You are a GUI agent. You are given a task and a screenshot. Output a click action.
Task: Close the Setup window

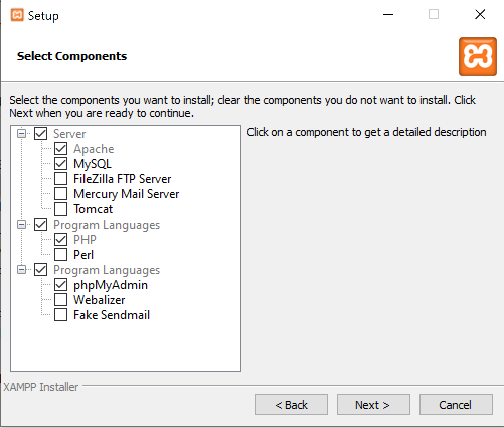click(x=480, y=15)
